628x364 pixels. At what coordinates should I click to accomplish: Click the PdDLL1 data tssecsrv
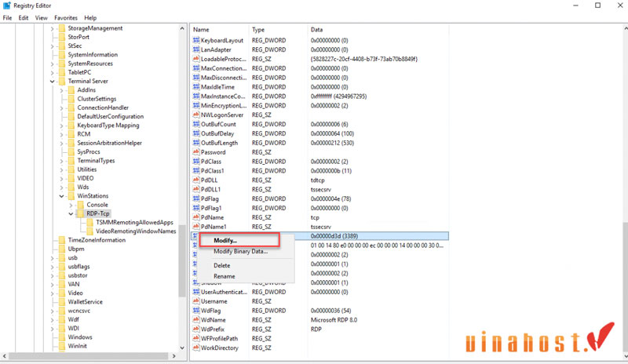tap(321, 189)
